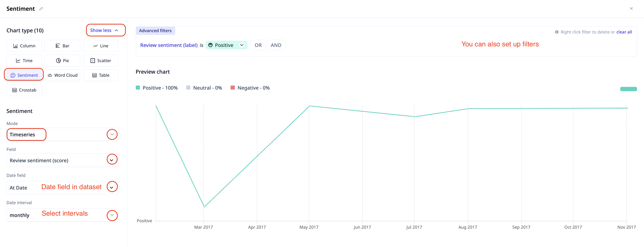Image resolution: width=644 pixels, height=247 pixels.
Task: Open the Review sentiment score Field dropdown
Action: tap(112, 160)
